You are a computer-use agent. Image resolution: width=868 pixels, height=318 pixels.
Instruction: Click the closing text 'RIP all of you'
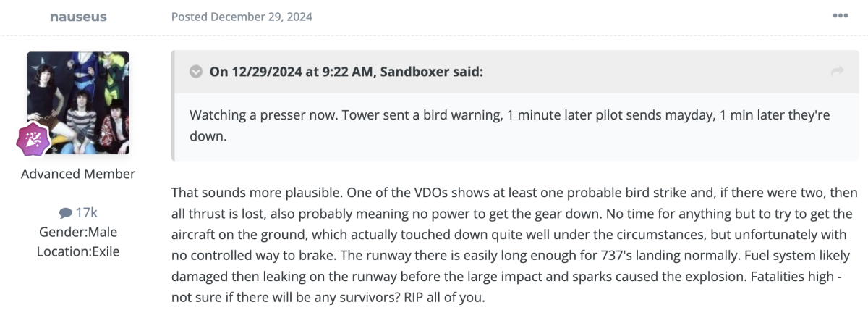458,296
